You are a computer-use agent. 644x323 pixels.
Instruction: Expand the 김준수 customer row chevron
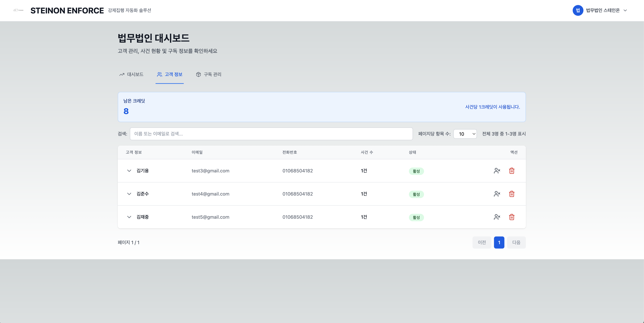coord(129,194)
